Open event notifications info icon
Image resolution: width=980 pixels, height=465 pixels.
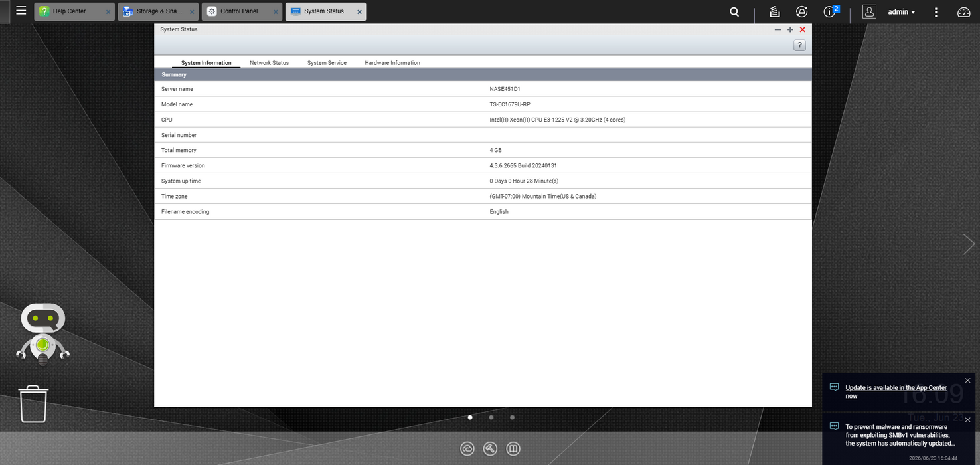(829, 12)
